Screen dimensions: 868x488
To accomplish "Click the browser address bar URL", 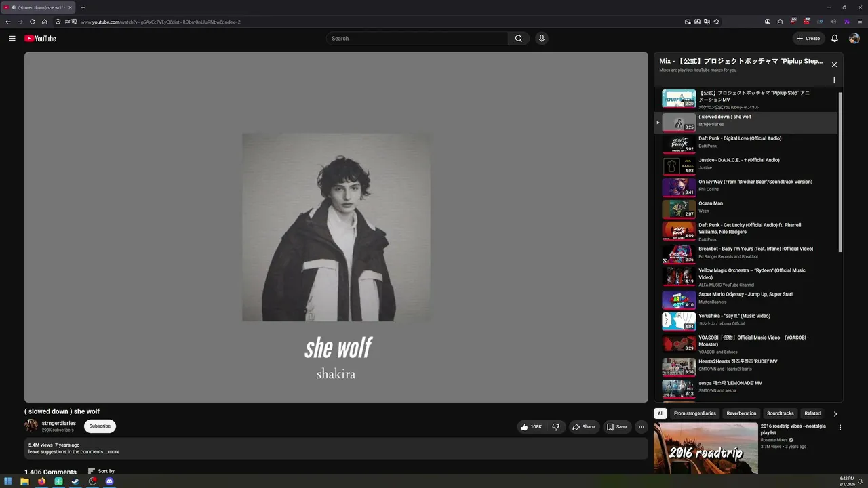I will [161, 22].
